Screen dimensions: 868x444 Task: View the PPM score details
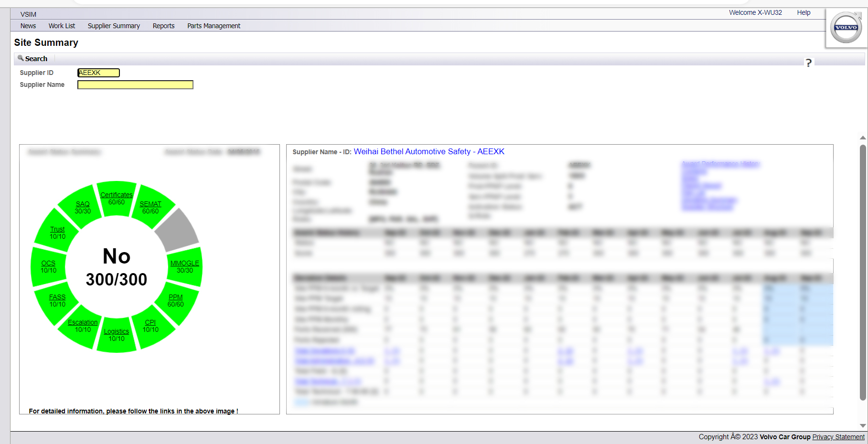click(175, 297)
